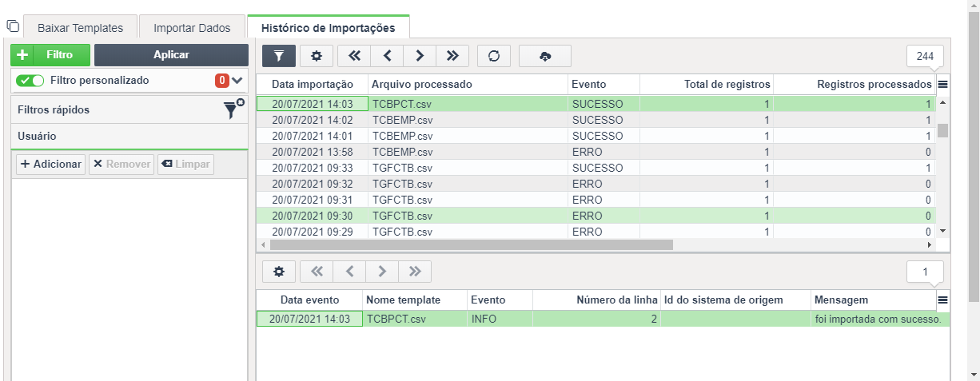This screenshot has height=381, width=980.
Task: Click the cloud download icon button
Action: click(545, 55)
